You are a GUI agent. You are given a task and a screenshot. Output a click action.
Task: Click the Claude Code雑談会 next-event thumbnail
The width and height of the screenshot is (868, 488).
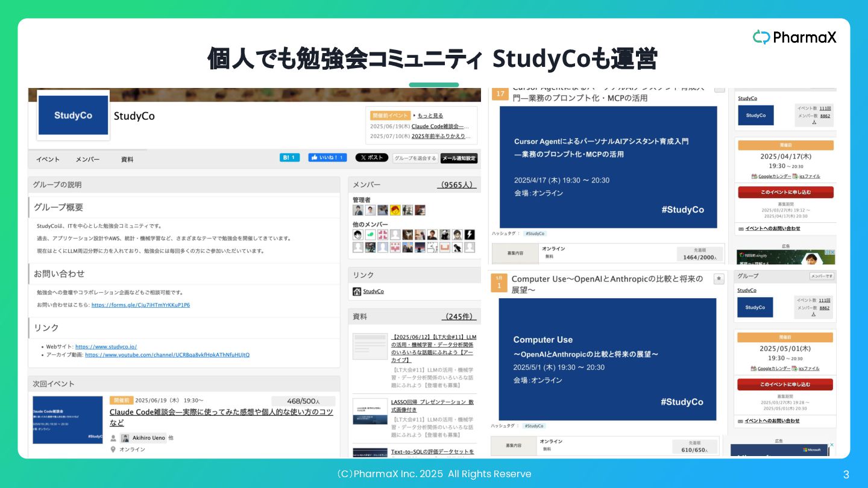point(68,420)
